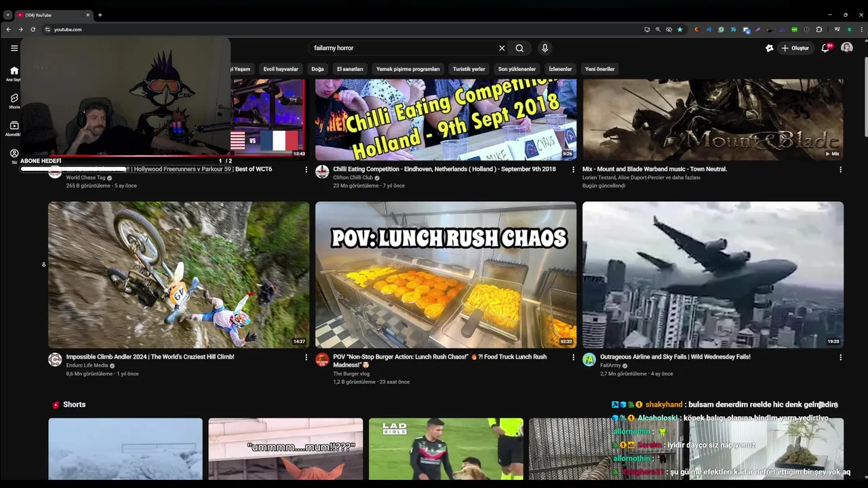Open World Chase Tag channel link
This screenshot has height=488, width=868.
[x=85, y=178]
